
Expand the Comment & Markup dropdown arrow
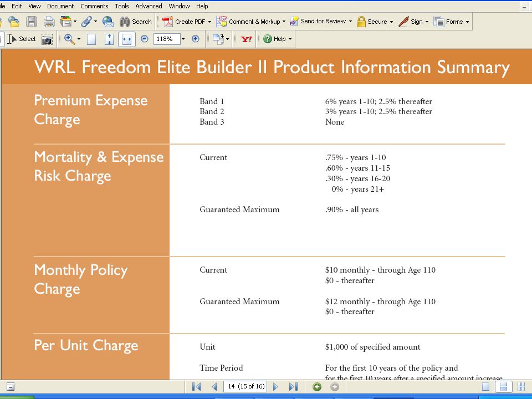tap(284, 22)
